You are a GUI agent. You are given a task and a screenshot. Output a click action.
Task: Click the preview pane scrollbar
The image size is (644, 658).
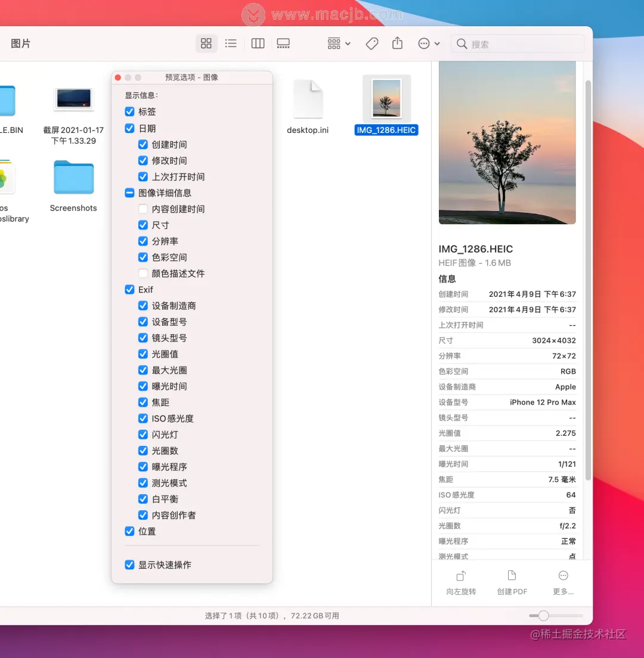[x=588, y=280]
